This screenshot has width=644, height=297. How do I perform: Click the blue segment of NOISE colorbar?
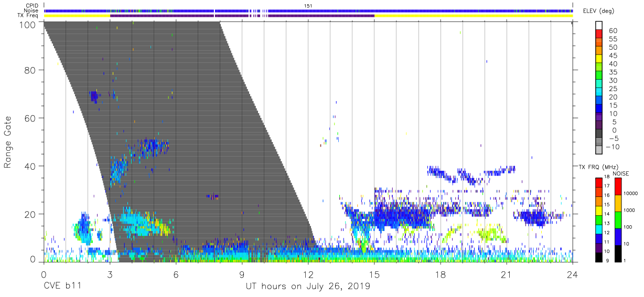618,236
